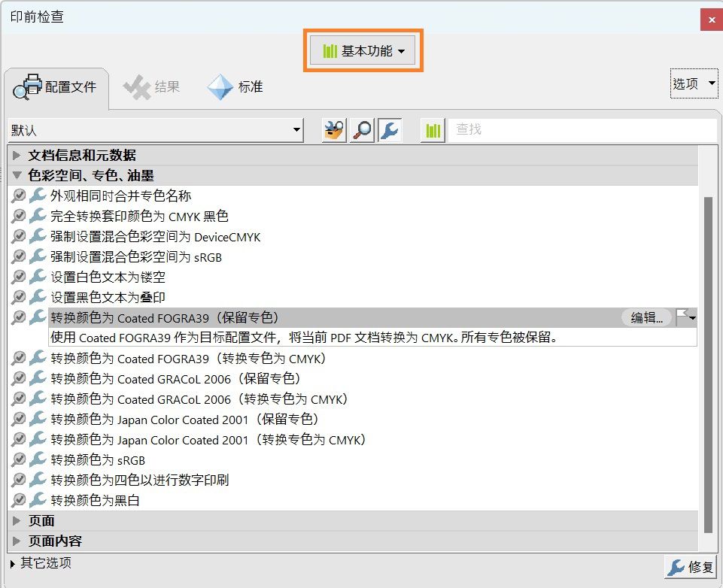Select 设置黑色文本为叠印 fixup
The height and width of the screenshot is (588, 723).
(108, 298)
